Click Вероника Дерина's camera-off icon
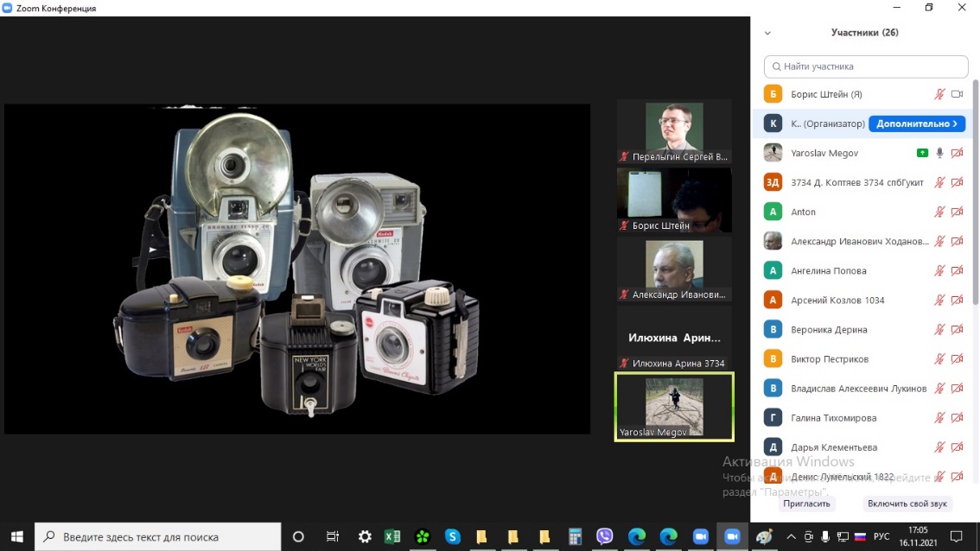The width and height of the screenshot is (980, 551). point(957,329)
